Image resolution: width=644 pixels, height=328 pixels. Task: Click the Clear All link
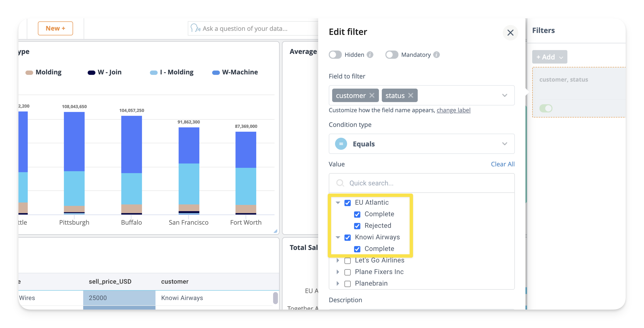pyautogui.click(x=503, y=164)
